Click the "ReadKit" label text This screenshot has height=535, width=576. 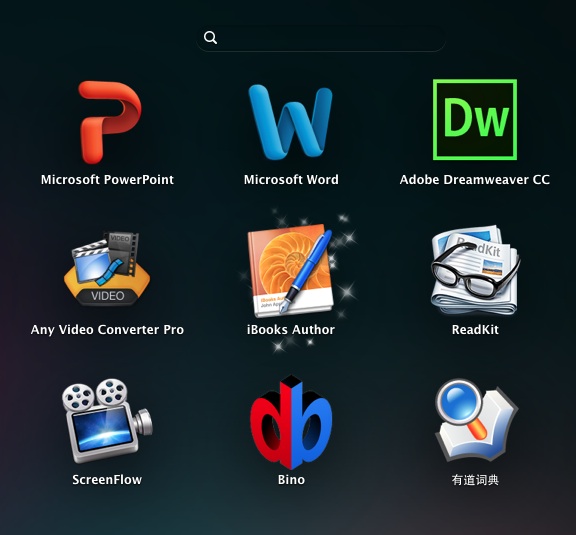tap(475, 330)
